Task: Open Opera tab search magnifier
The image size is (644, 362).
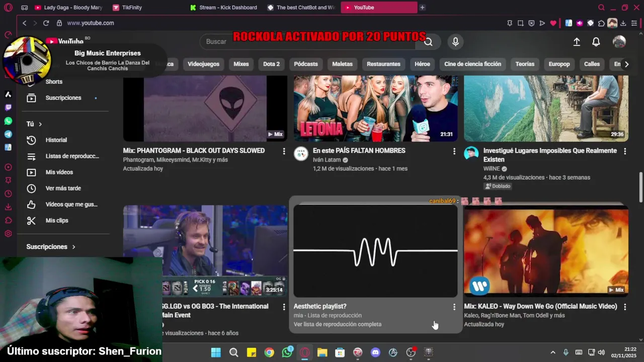Action: (x=601, y=8)
